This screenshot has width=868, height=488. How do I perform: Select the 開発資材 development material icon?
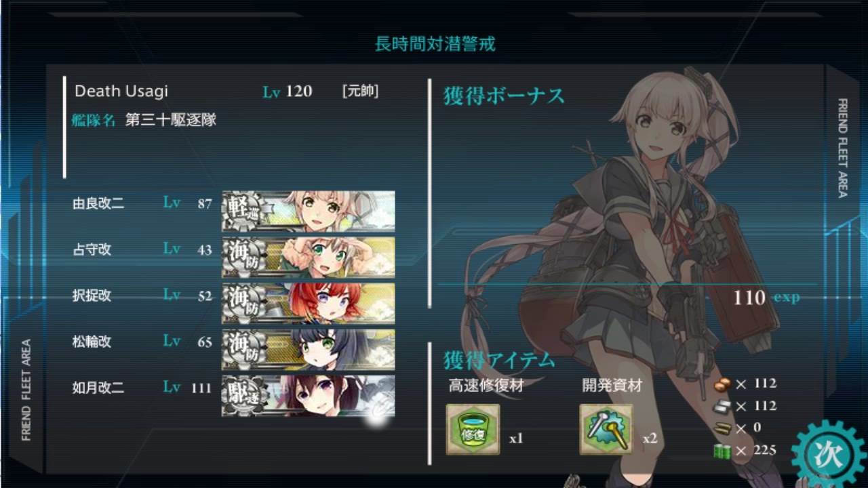click(606, 429)
